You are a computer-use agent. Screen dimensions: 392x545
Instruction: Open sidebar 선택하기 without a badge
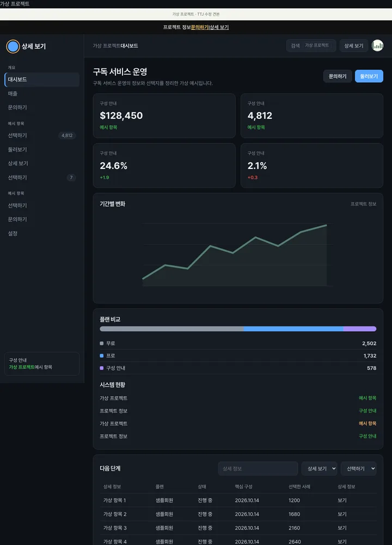(x=42, y=205)
